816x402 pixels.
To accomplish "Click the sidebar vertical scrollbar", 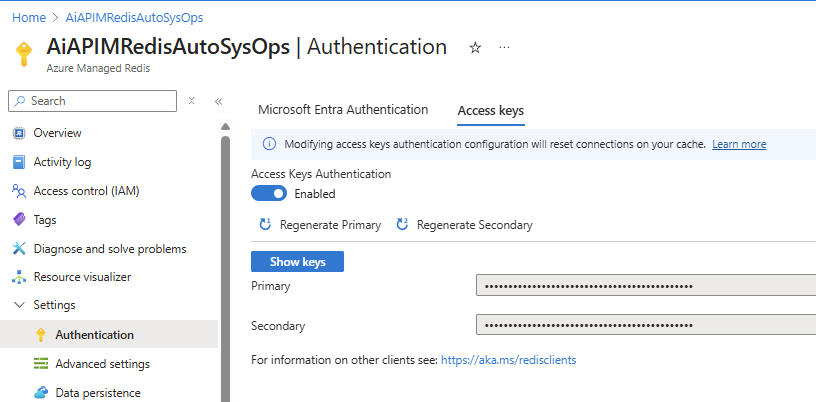I will pyautogui.click(x=225, y=268).
